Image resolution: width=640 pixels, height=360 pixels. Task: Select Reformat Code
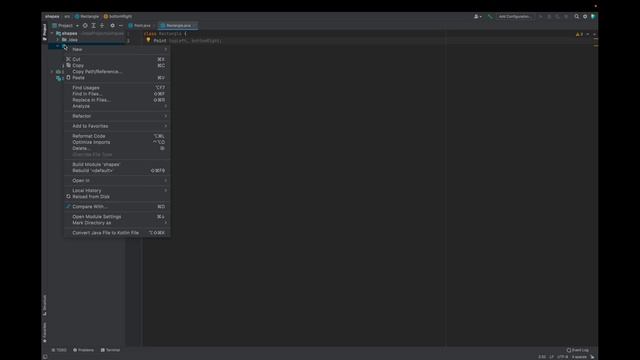click(x=117, y=136)
